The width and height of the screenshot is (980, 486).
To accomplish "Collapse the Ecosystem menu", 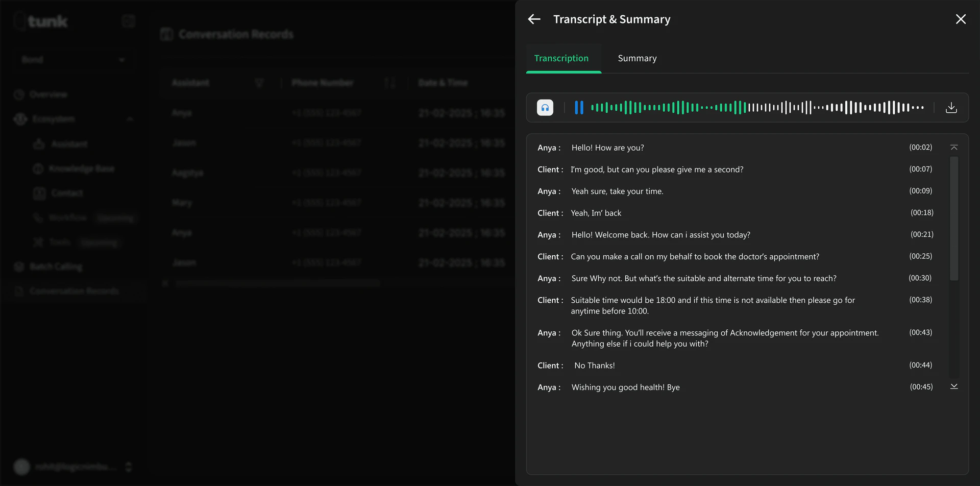I will click(130, 119).
